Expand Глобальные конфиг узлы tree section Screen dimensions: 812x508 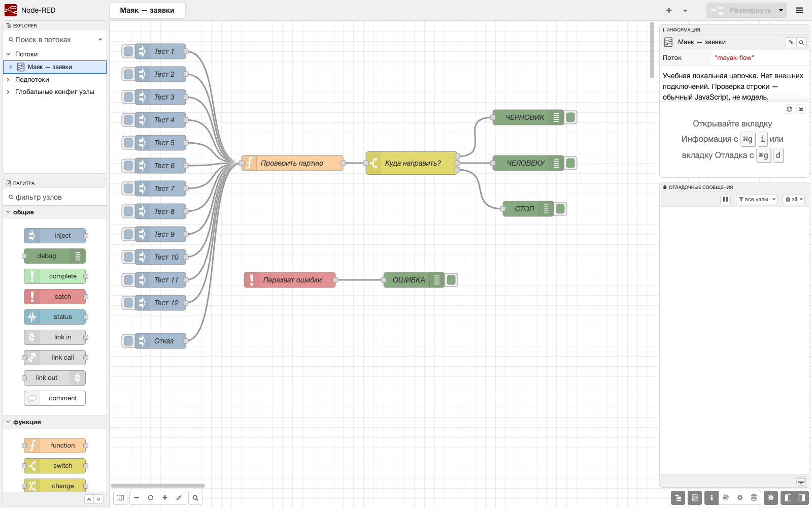pyautogui.click(x=8, y=92)
